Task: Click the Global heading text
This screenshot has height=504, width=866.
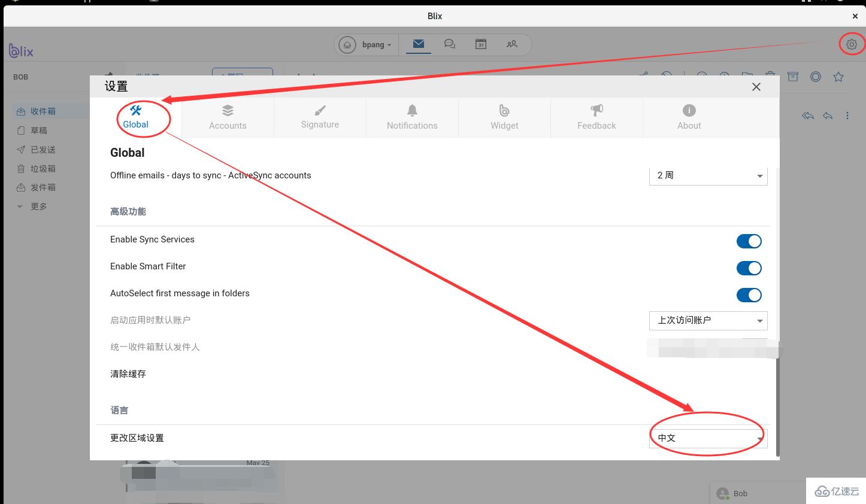Action: pos(128,153)
